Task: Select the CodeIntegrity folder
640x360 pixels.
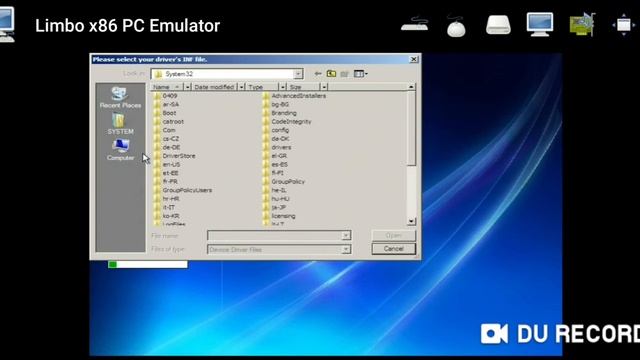Action: tap(287, 121)
